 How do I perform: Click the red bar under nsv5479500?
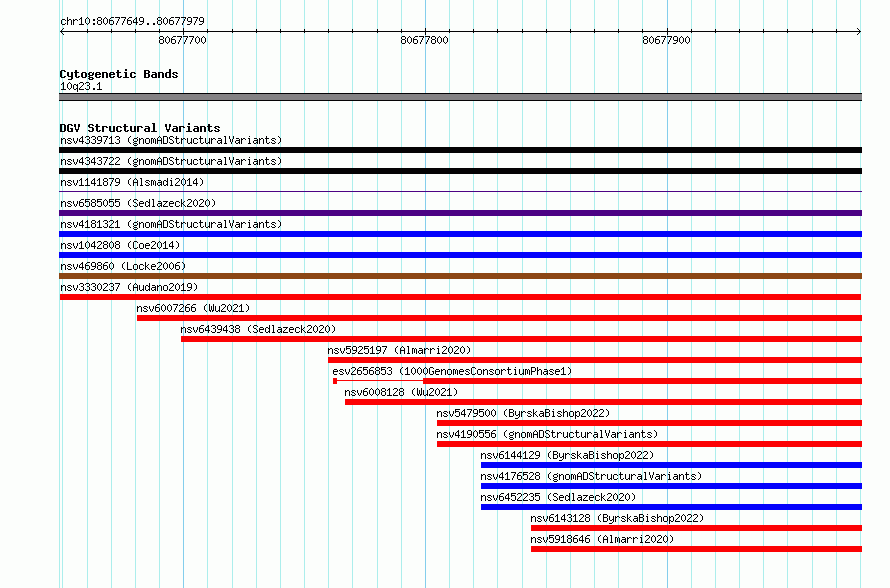[649, 423]
